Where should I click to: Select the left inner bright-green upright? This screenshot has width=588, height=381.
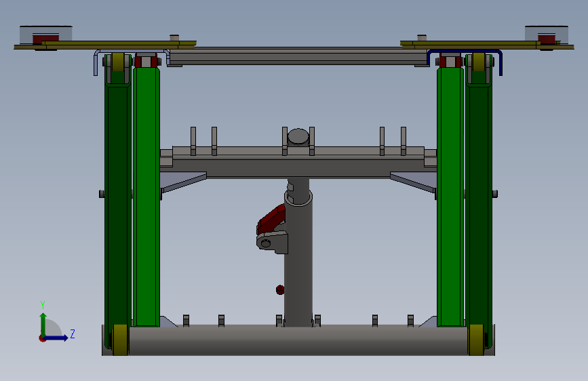click(146, 197)
